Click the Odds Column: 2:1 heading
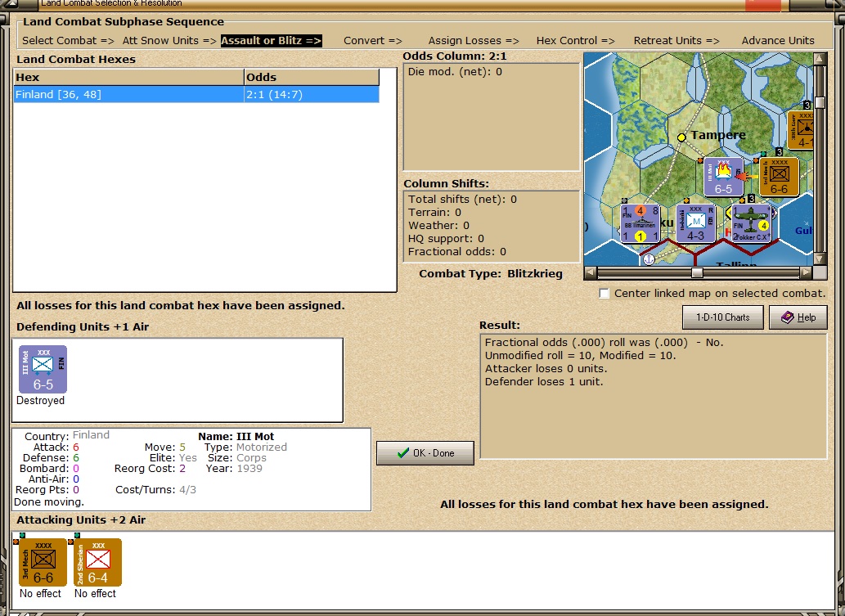Image resolution: width=845 pixels, height=616 pixels. click(x=455, y=56)
